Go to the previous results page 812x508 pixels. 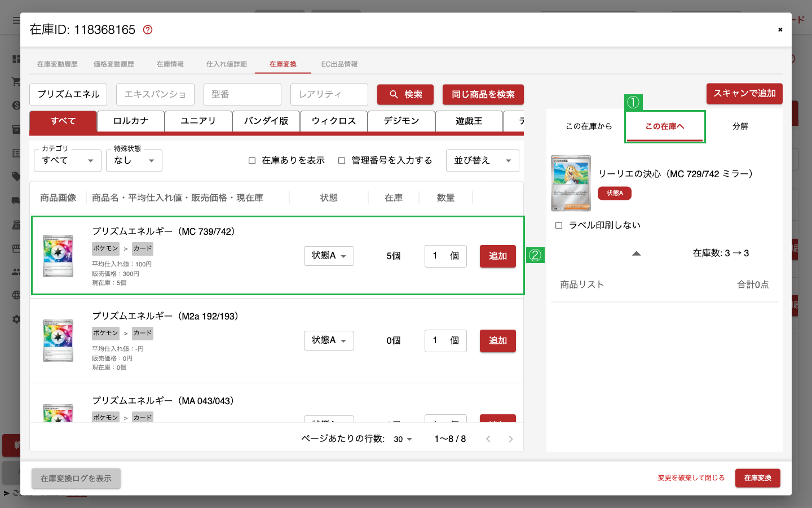tap(488, 439)
